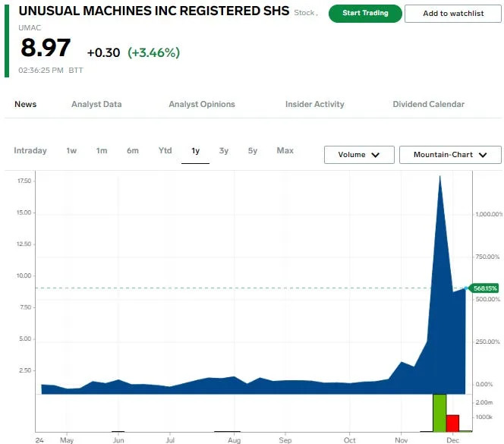Switch chart range to 6m
The height and width of the screenshot is (444, 504).
[x=132, y=150]
